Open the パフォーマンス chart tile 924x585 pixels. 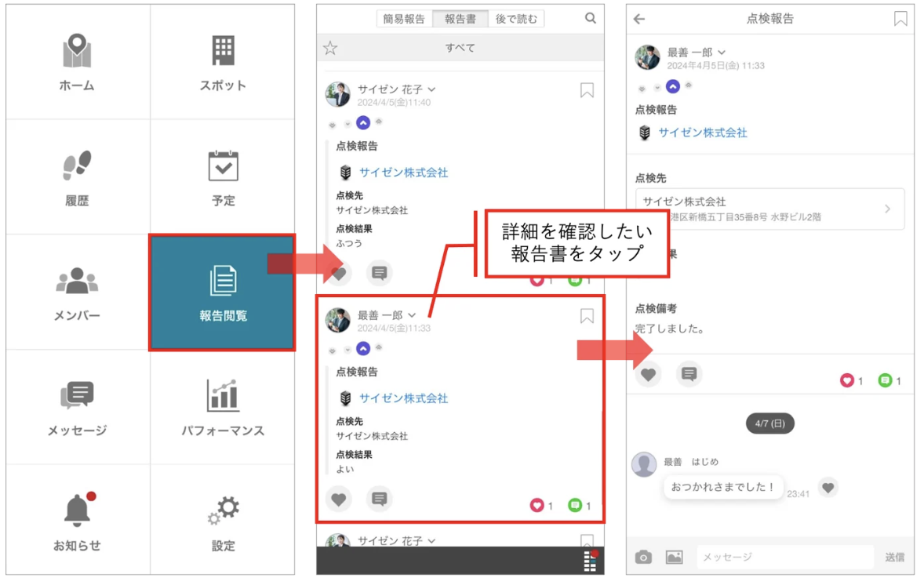click(x=223, y=406)
